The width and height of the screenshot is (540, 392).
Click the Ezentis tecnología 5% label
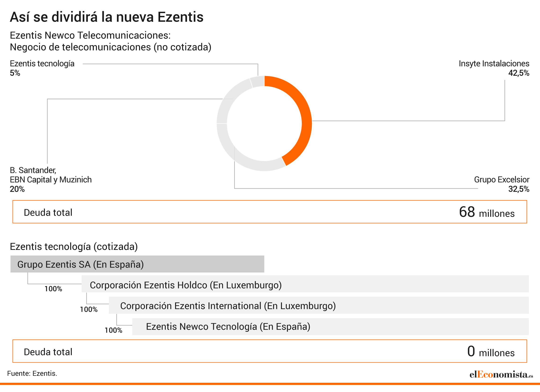pos(42,68)
